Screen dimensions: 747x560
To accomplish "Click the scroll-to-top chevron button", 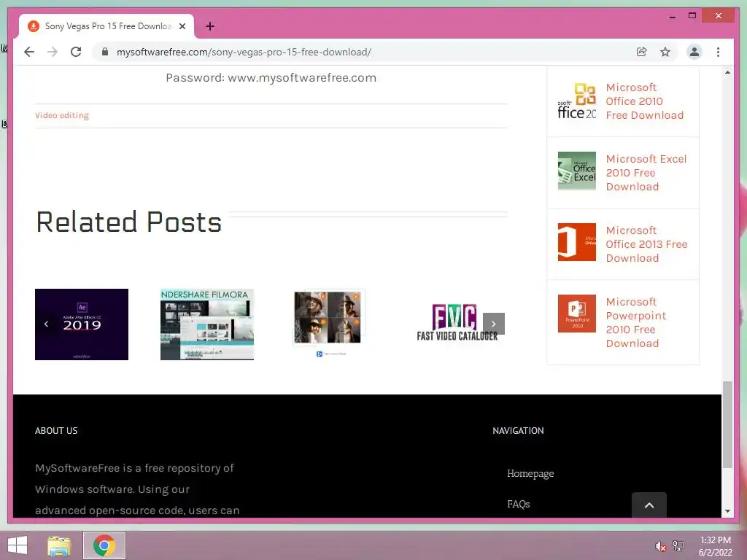I will pyautogui.click(x=649, y=505).
